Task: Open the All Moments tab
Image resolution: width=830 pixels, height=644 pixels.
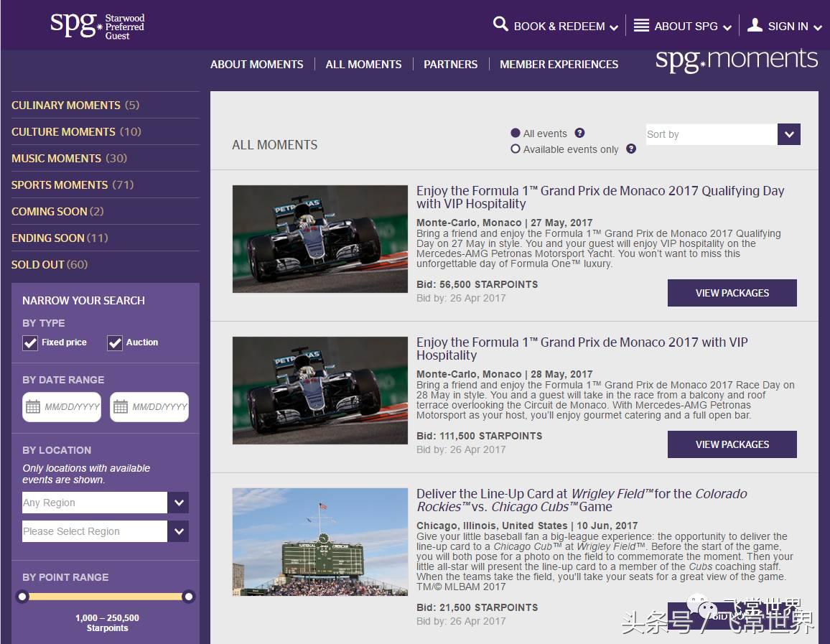Action: tap(363, 65)
